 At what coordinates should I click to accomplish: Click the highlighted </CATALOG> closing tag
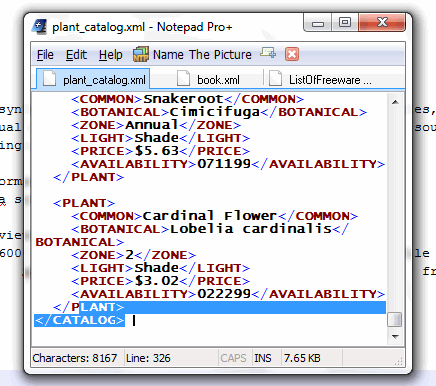pos(79,320)
